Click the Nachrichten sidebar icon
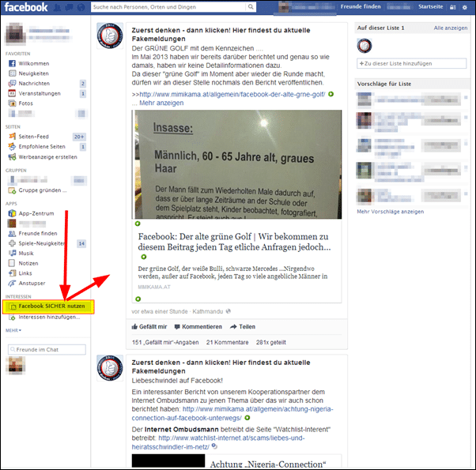This screenshot has height=470, width=476. tap(12, 84)
